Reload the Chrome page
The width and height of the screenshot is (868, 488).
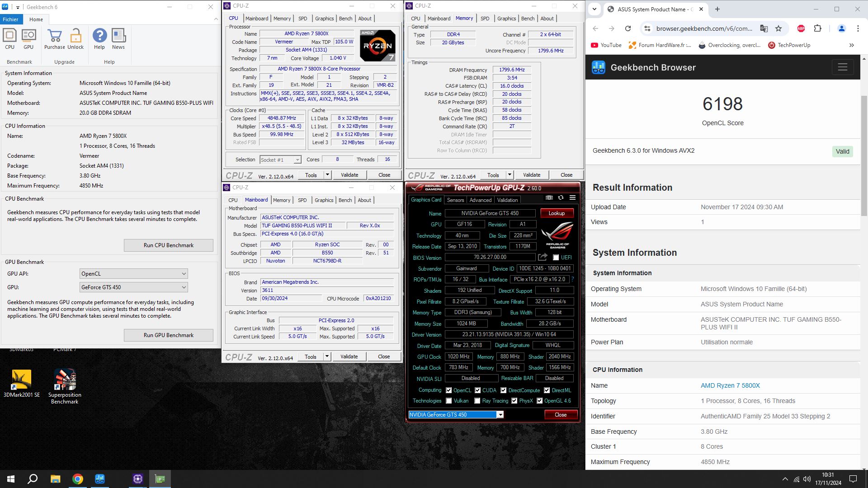[628, 28]
